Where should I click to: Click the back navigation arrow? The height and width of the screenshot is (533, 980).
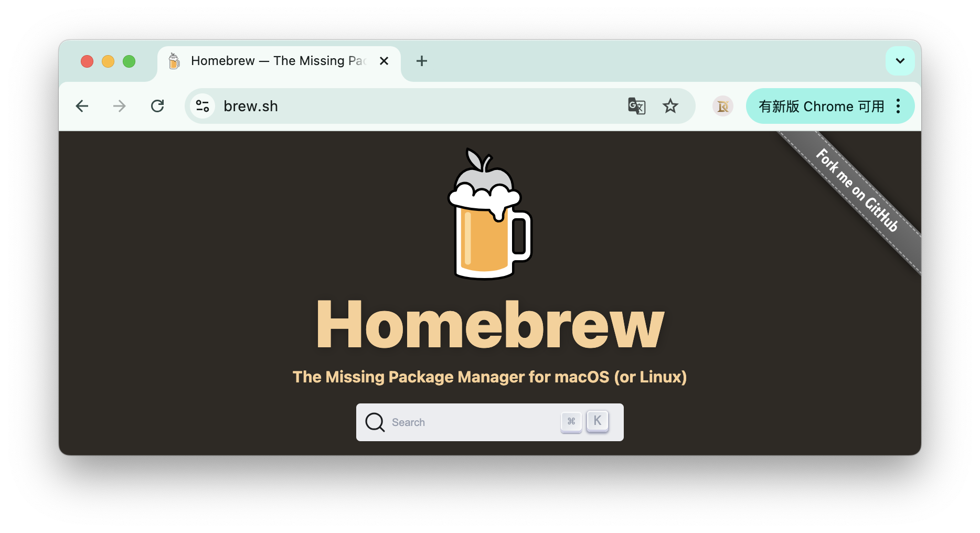(82, 106)
